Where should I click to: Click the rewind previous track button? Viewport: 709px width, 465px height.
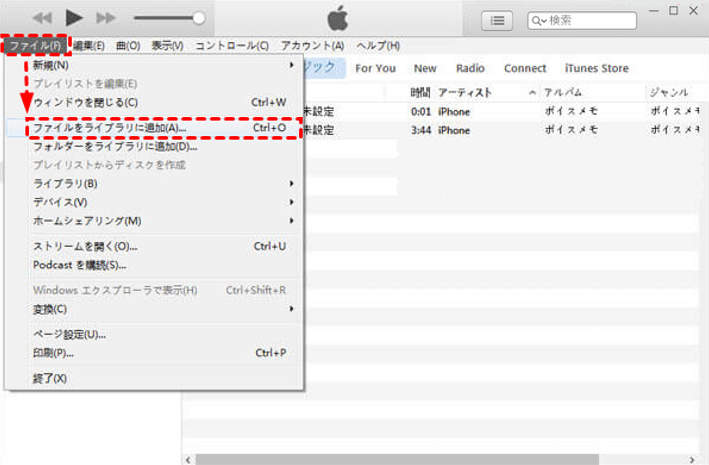click(x=43, y=19)
